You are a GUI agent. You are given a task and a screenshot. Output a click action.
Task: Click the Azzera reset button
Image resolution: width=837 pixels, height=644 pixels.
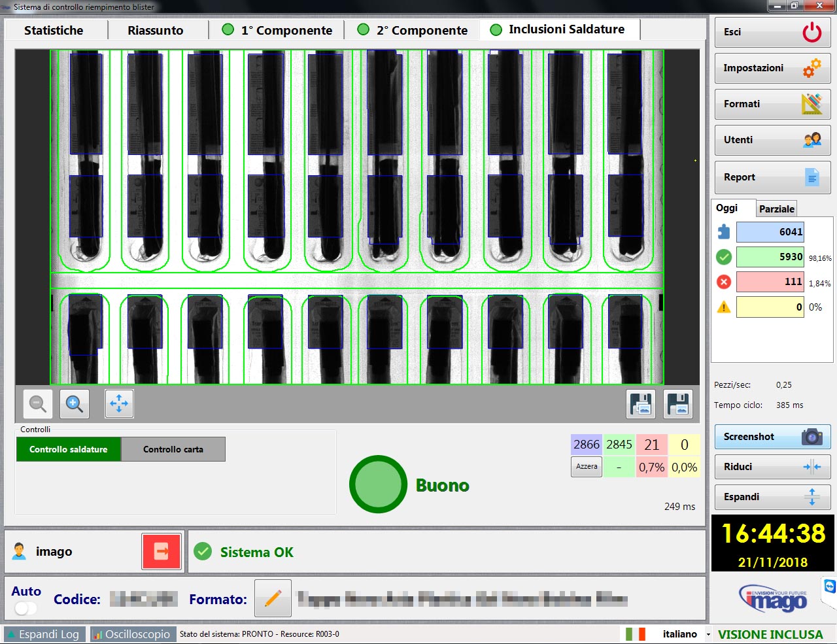point(587,467)
